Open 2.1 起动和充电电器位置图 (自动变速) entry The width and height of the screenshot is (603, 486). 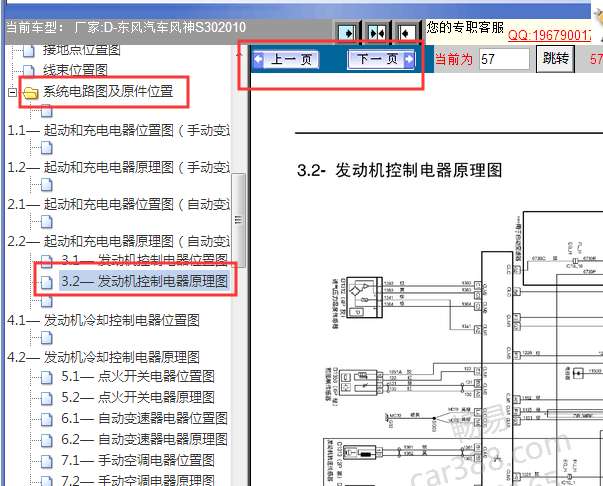tap(118, 204)
